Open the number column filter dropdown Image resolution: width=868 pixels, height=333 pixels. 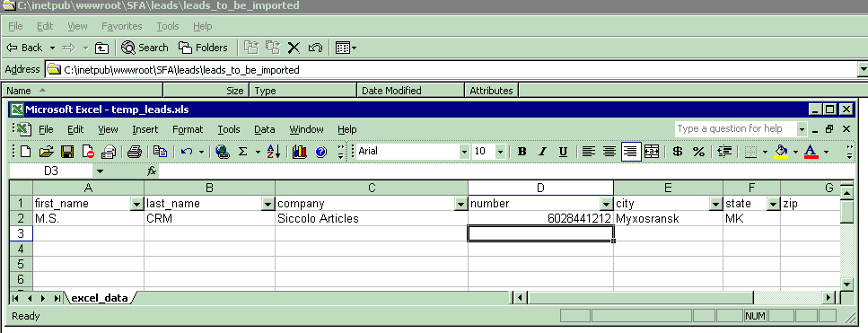coord(607,204)
